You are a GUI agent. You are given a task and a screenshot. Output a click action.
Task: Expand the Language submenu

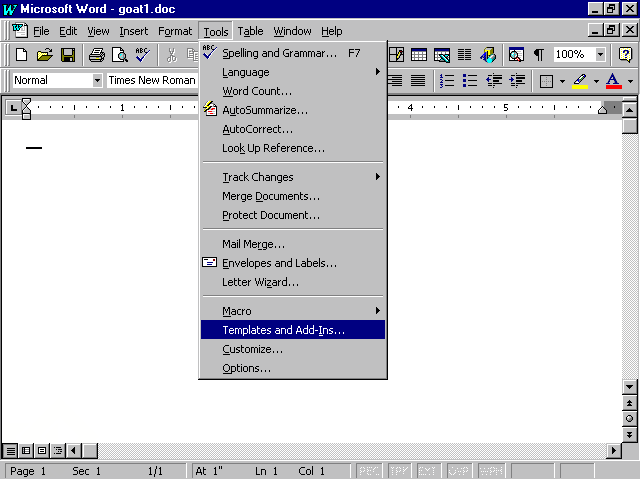pos(293,72)
